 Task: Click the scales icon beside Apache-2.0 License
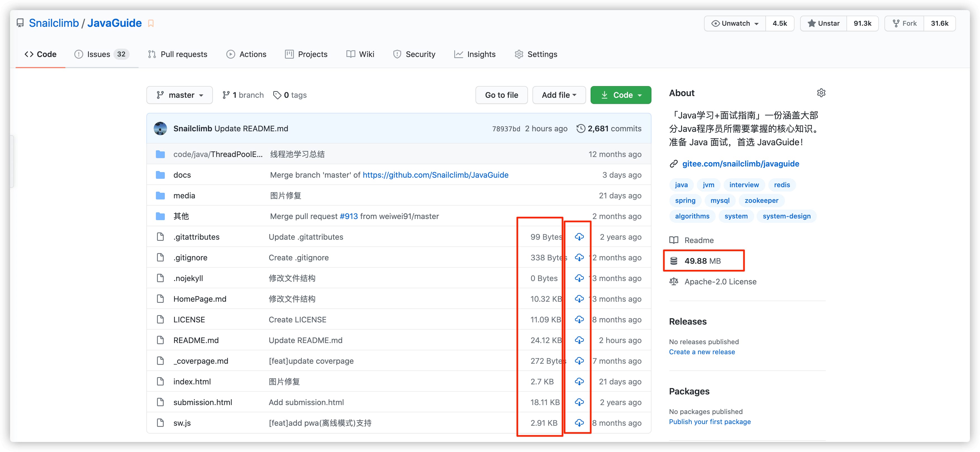click(673, 282)
